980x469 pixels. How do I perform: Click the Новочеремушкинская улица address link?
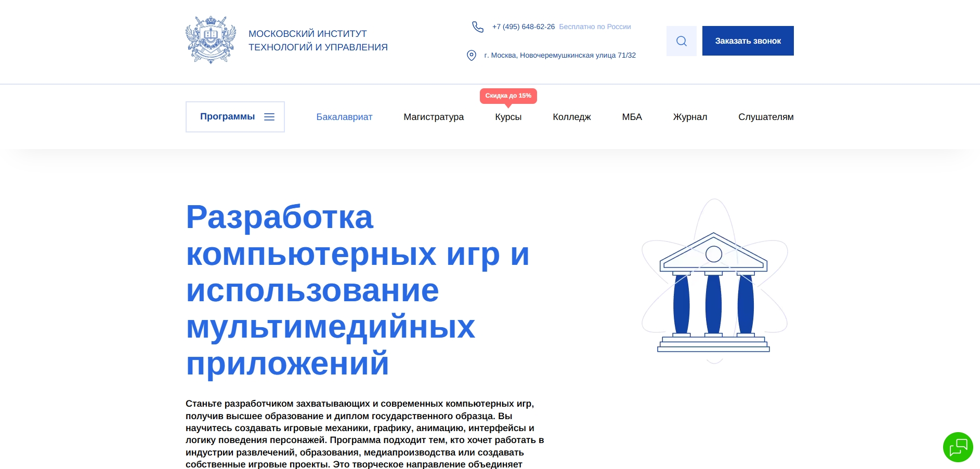tap(560, 55)
